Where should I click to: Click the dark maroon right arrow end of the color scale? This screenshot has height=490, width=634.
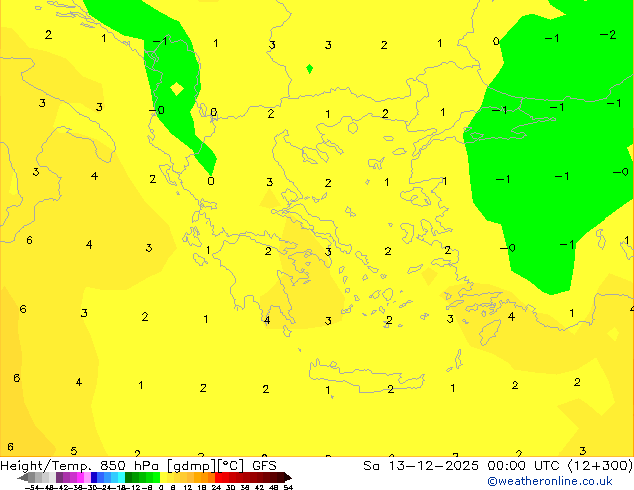tap(288, 477)
